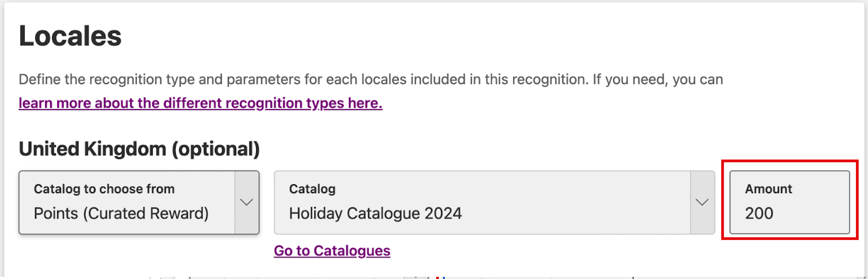The image size is (868, 279).
Task: Click the red outline around the Amount box
Action: pos(789,161)
